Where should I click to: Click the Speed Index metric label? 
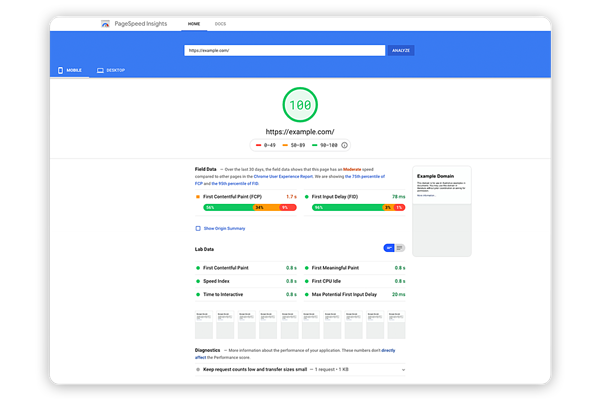(216, 281)
